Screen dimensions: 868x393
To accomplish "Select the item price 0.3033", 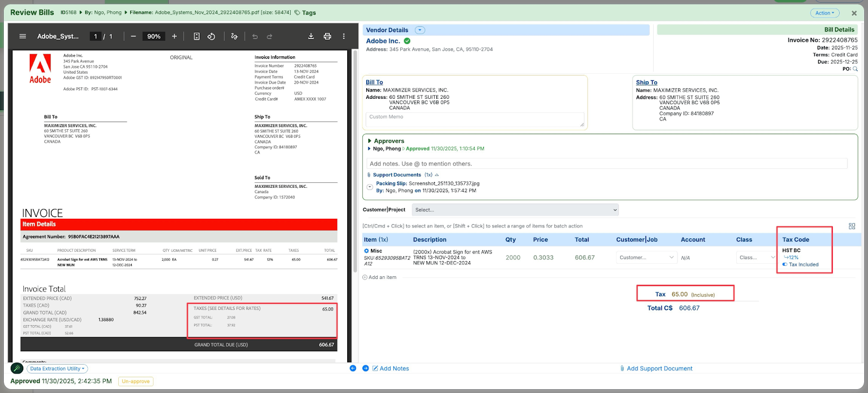I will pos(543,257).
